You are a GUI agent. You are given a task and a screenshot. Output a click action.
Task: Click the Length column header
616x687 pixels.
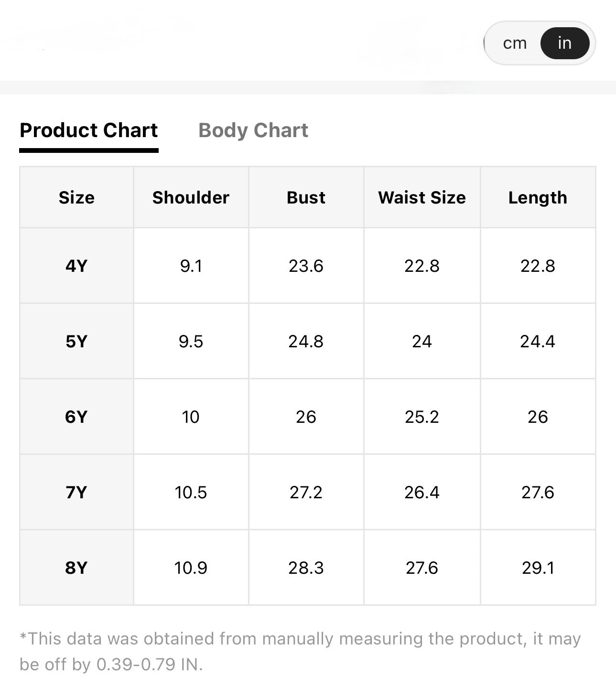pyautogui.click(x=538, y=197)
